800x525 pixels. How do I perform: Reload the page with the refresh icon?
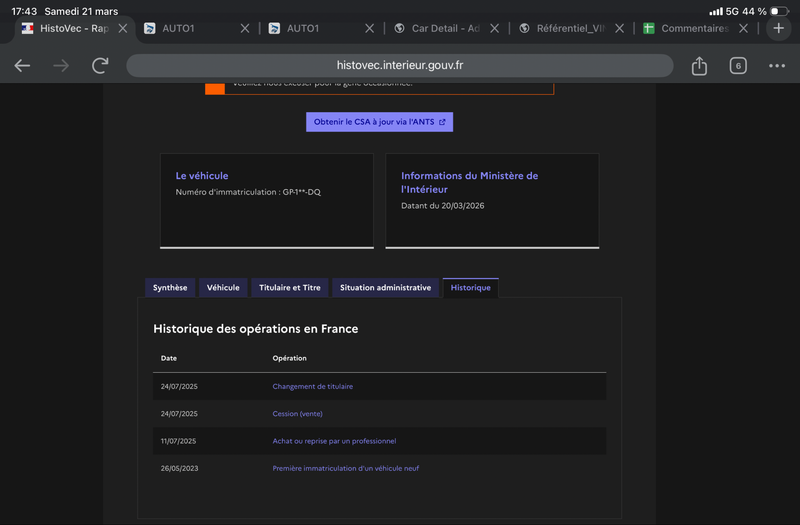tap(100, 66)
